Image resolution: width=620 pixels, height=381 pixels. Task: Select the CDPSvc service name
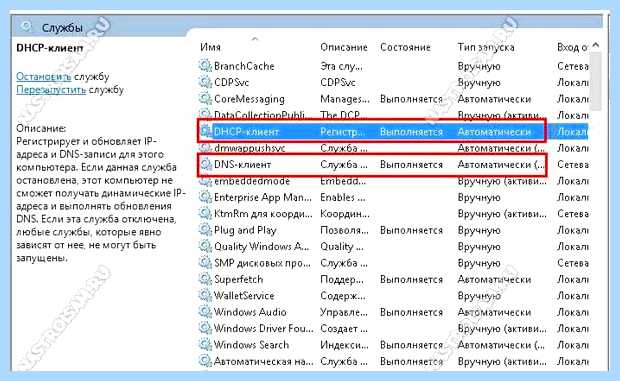[x=231, y=82]
